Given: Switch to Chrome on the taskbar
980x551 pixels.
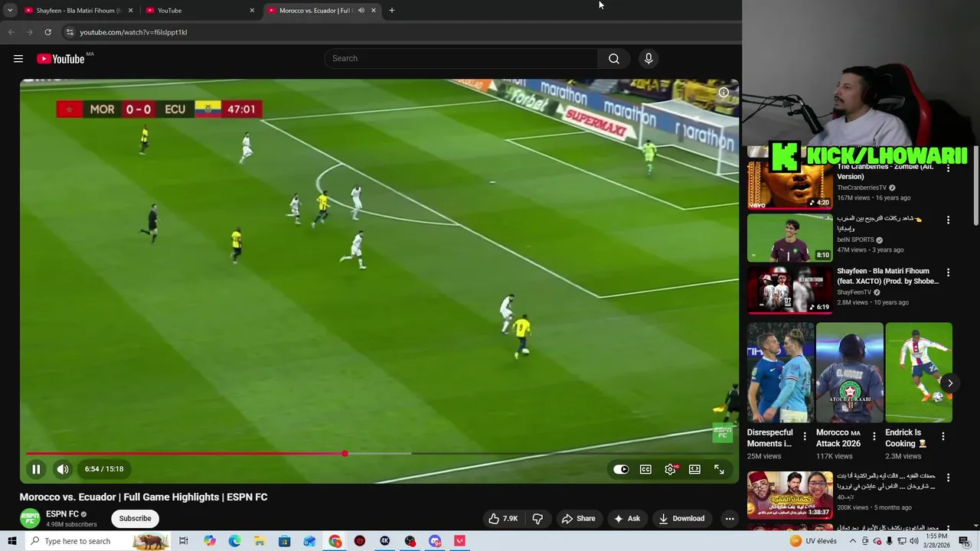Looking at the screenshot, I should click(335, 541).
